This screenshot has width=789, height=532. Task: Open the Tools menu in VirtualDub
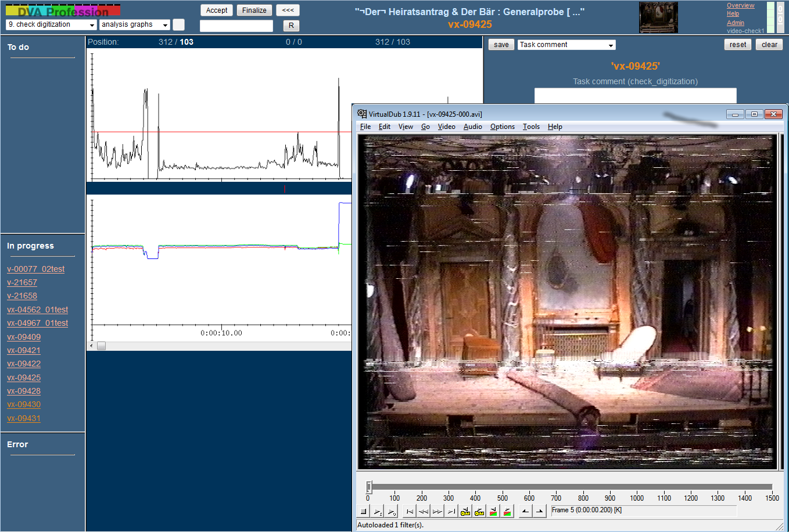coord(530,127)
